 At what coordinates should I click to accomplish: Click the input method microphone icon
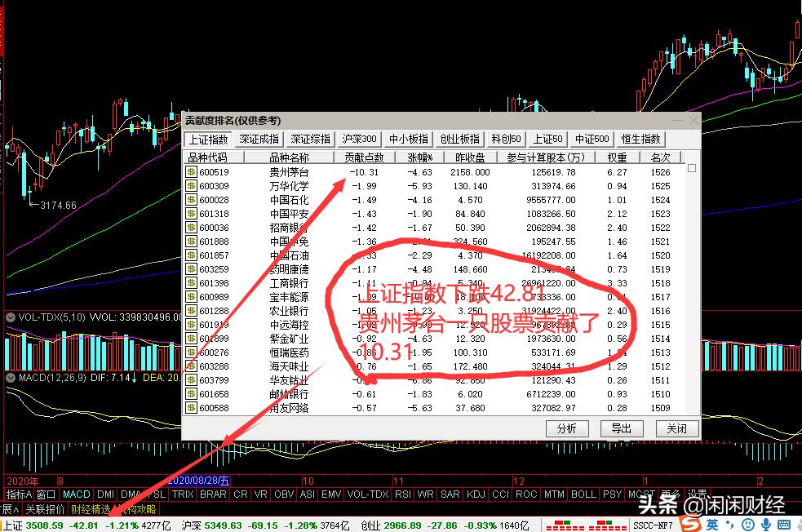pos(765,525)
